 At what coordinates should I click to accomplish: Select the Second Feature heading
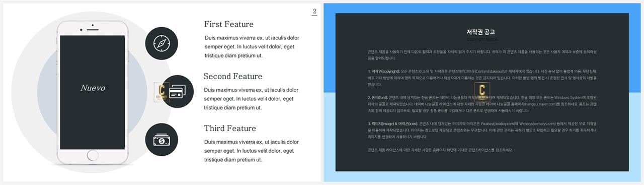(233, 76)
